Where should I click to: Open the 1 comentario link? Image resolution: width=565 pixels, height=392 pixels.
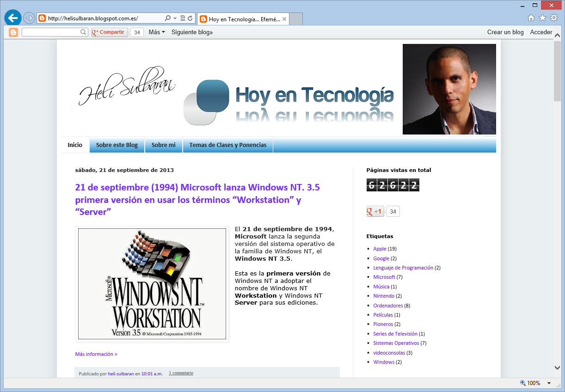point(181,373)
